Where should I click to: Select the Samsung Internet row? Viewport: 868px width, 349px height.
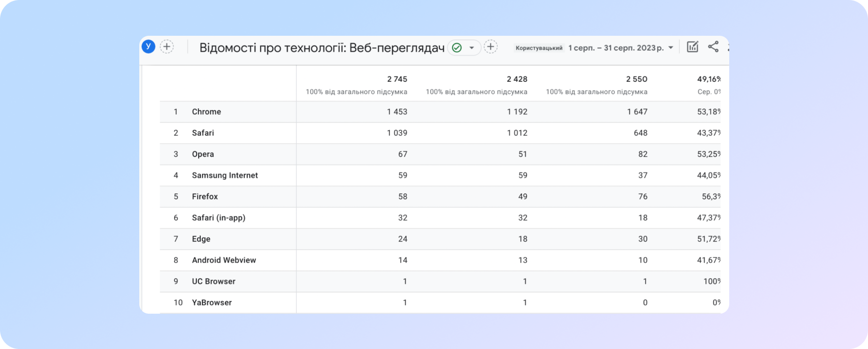(440, 175)
